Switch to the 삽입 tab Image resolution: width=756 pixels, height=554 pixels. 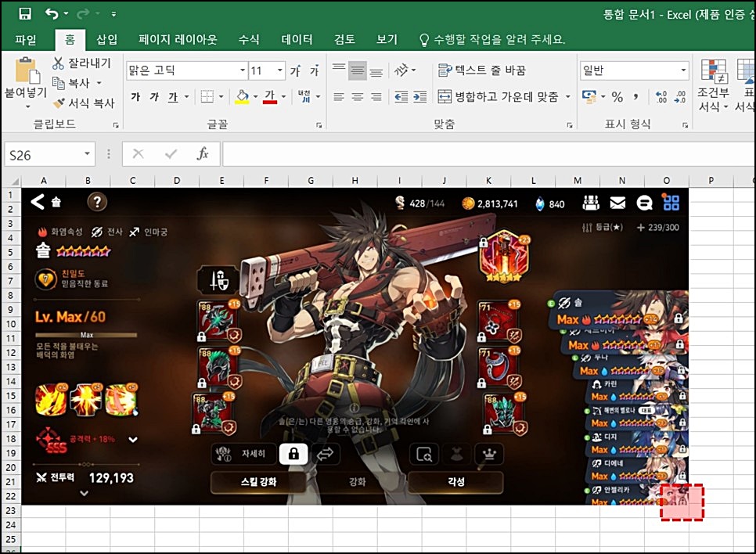[x=106, y=40]
